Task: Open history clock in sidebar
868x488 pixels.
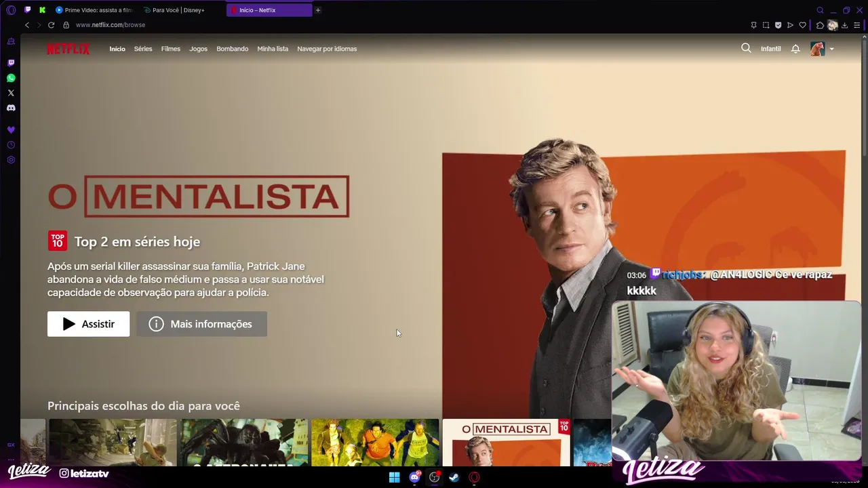Action: pos(11,145)
